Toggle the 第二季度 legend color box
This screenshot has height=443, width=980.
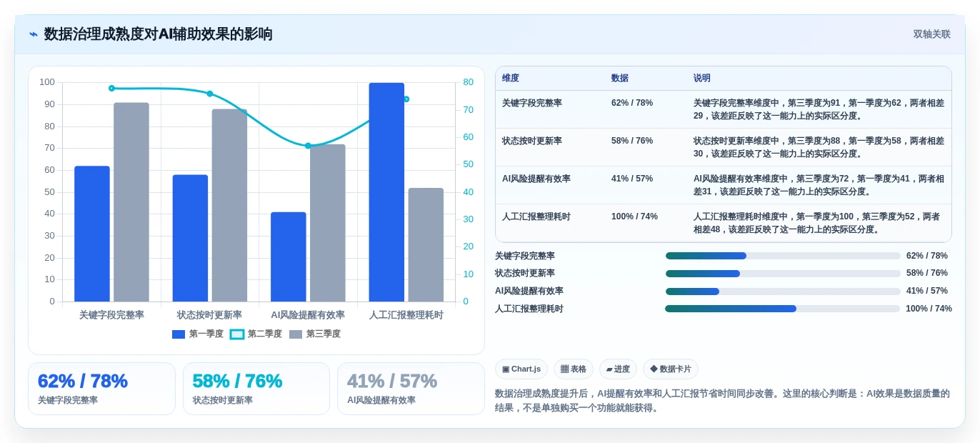[x=237, y=334]
